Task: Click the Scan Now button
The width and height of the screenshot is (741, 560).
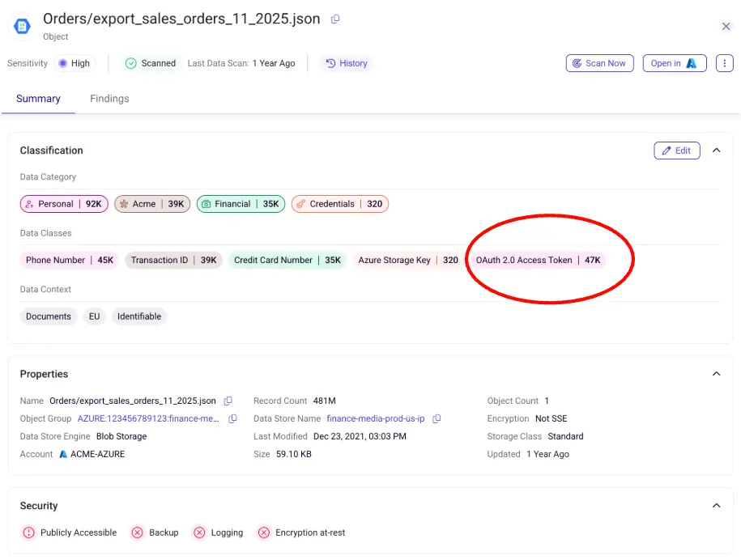Action: tap(600, 63)
